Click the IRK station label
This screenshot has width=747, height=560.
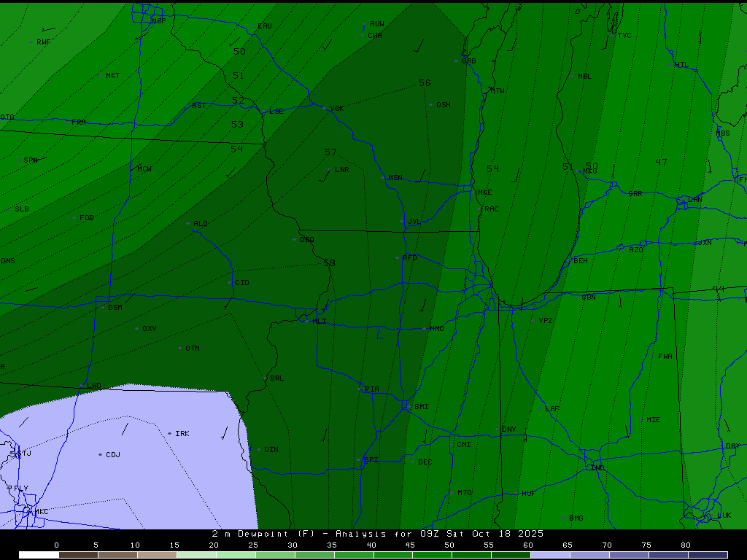(x=182, y=433)
